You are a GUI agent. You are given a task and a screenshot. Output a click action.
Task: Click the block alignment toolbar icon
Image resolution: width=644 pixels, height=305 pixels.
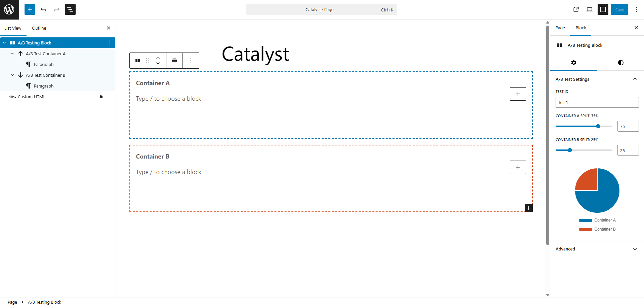point(174,61)
